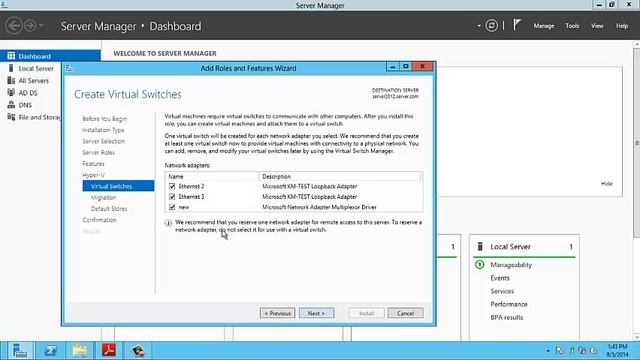Viewport: 640px width, 360px height.
Task: Uncheck the Ethernet 2 network adapter
Action: pyautogui.click(x=172, y=186)
